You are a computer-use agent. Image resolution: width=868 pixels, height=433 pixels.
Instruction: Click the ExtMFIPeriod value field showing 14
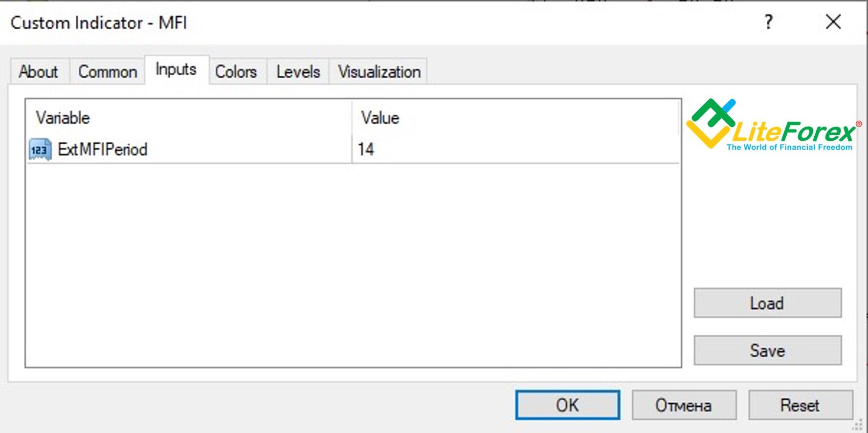tap(513, 150)
